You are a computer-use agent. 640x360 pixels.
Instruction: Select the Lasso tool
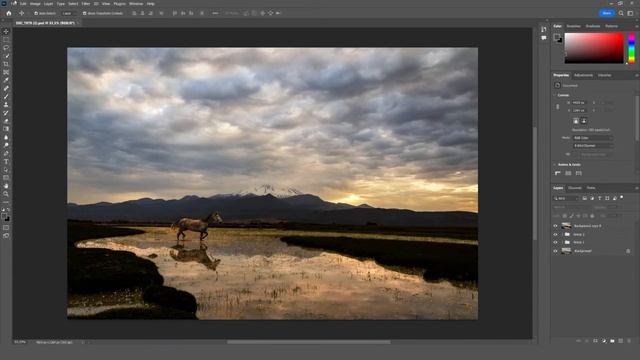(x=6, y=48)
